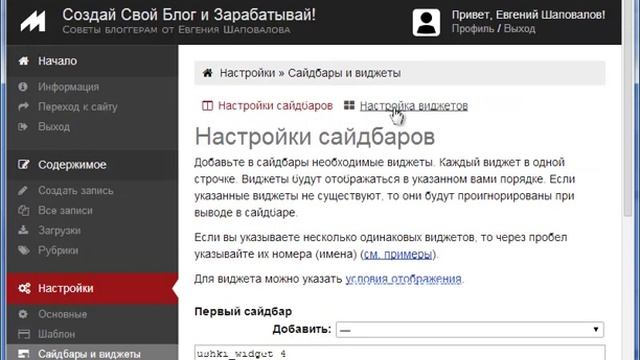Click subtitle Советы блоггерам от Евгения Шаповалова

pyautogui.click(x=176, y=30)
